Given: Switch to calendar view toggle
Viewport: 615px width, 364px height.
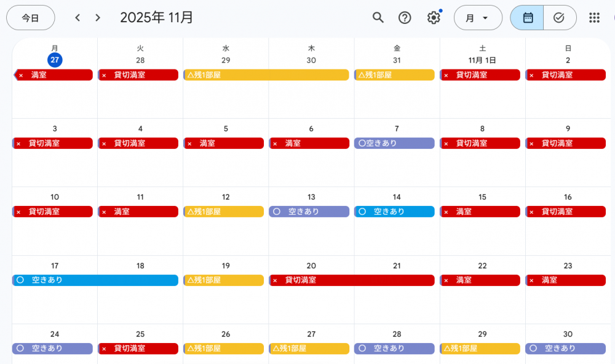Looking at the screenshot, I should pyautogui.click(x=527, y=18).
